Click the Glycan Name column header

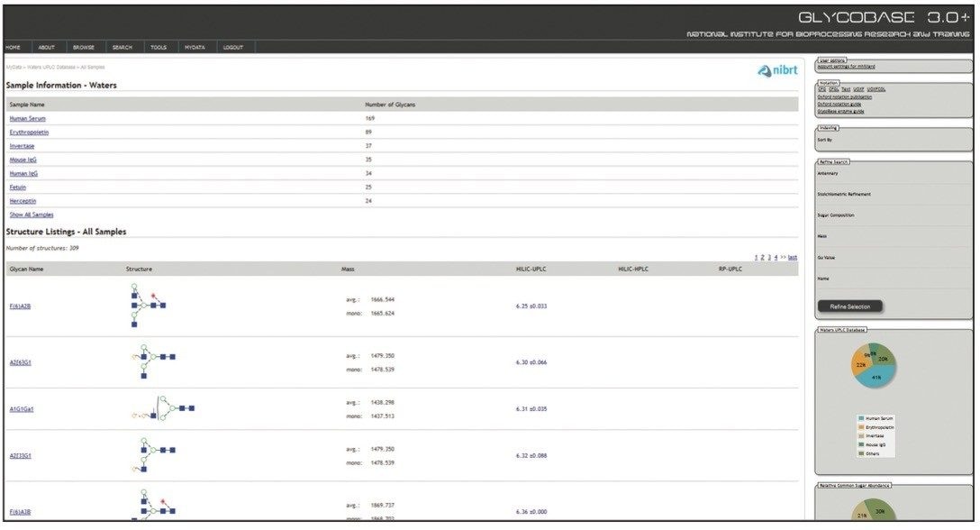point(26,270)
